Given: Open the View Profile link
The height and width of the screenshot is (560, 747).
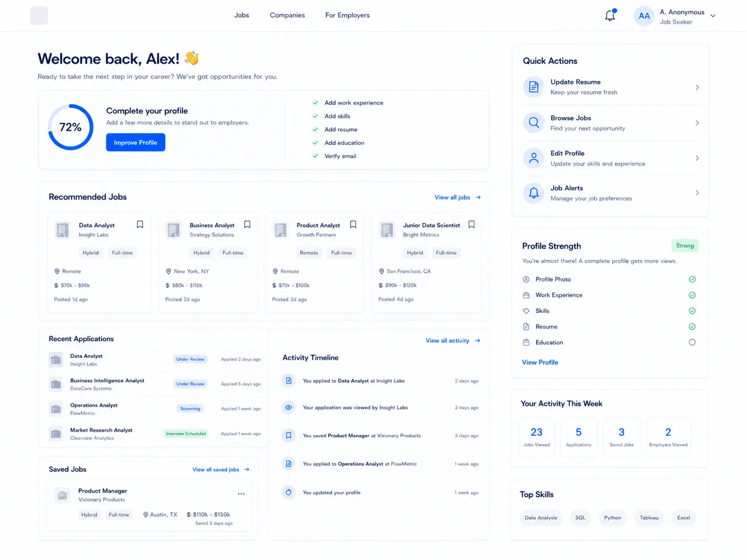Looking at the screenshot, I should pos(540,363).
